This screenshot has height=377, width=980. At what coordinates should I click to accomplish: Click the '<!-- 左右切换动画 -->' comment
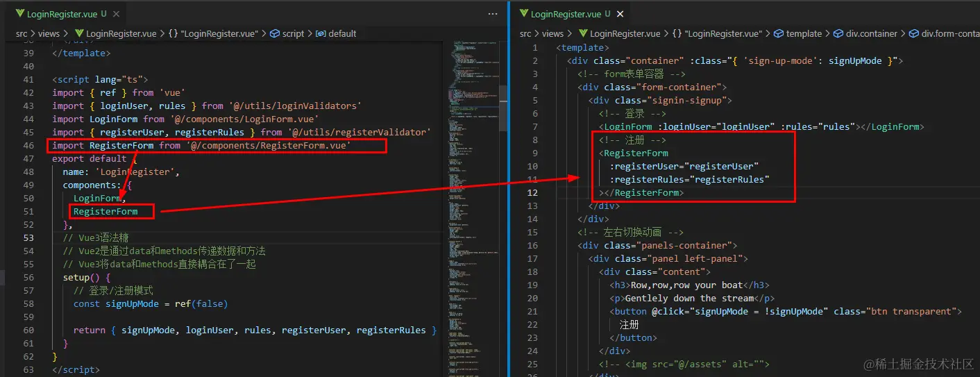[x=631, y=233]
